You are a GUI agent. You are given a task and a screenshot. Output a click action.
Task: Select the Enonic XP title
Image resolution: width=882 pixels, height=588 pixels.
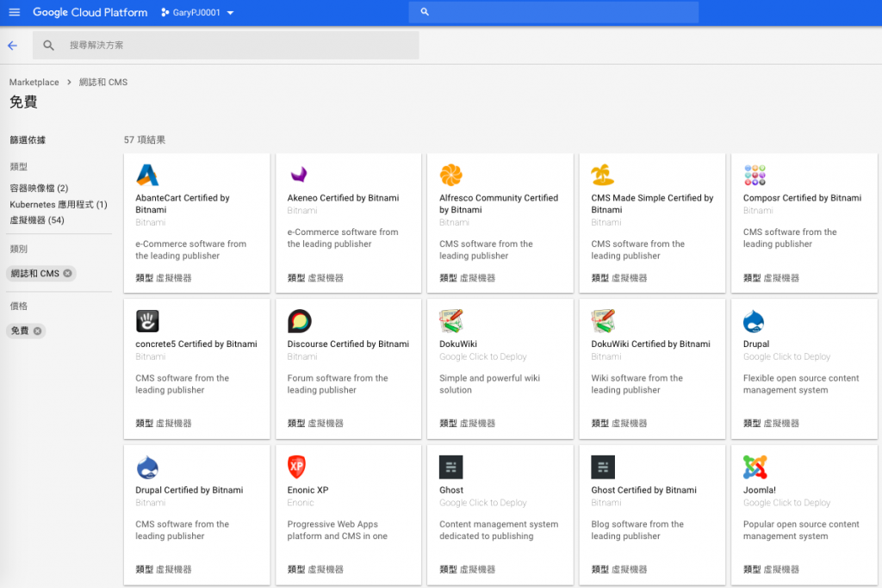click(x=307, y=490)
